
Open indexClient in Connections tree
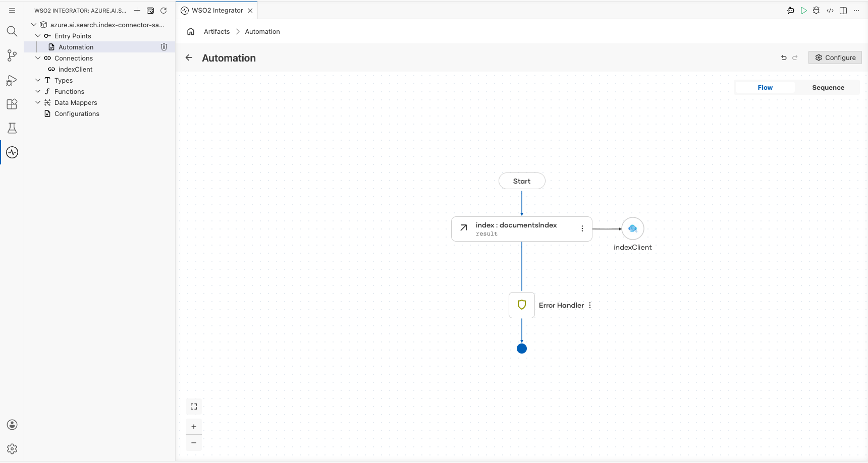pos(75,69)
